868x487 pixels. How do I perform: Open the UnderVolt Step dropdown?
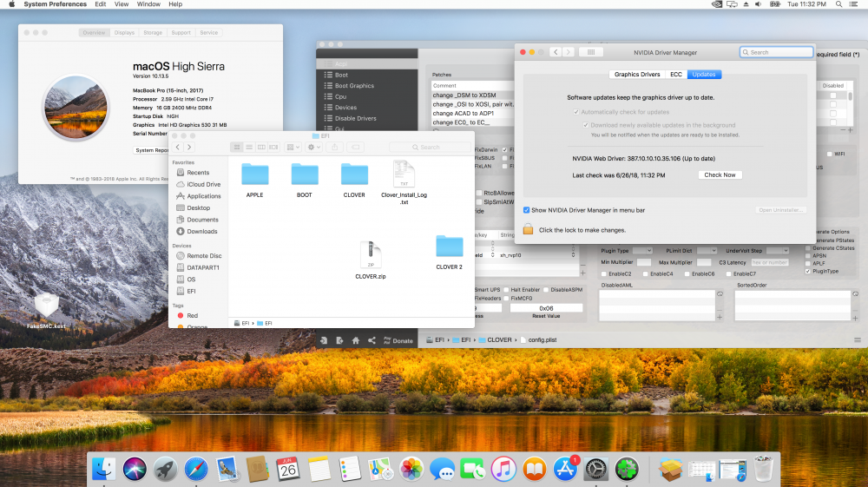[x=778, y=251]
